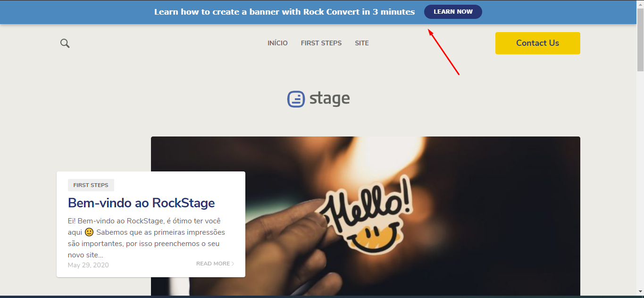
Task: Open the FIRST STEPS menu item
Action: click(x=321, y=43)
